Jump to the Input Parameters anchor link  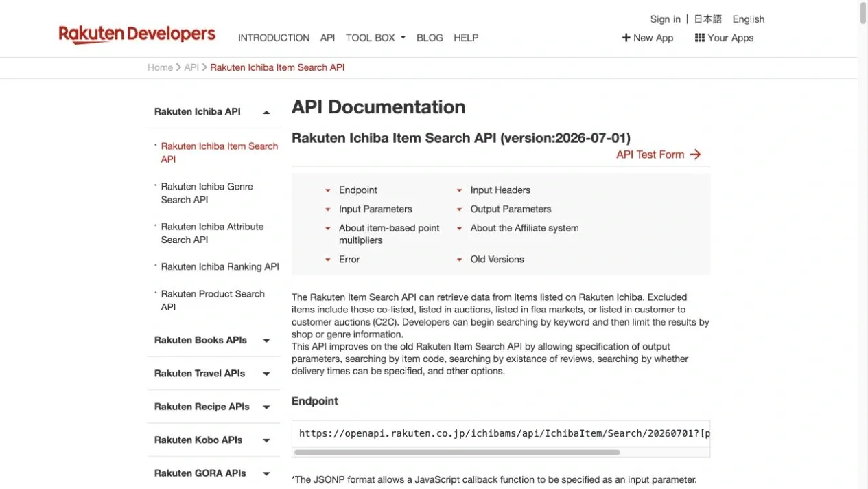(x=375, y=209)
